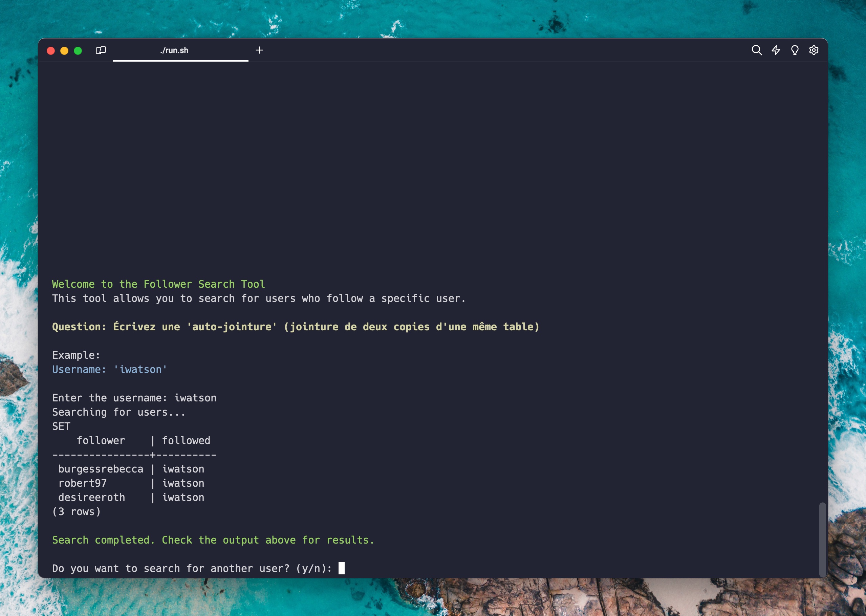Click the lightbulb hints icon
This screenshot has height=616, width=866.
pos(795,50)
